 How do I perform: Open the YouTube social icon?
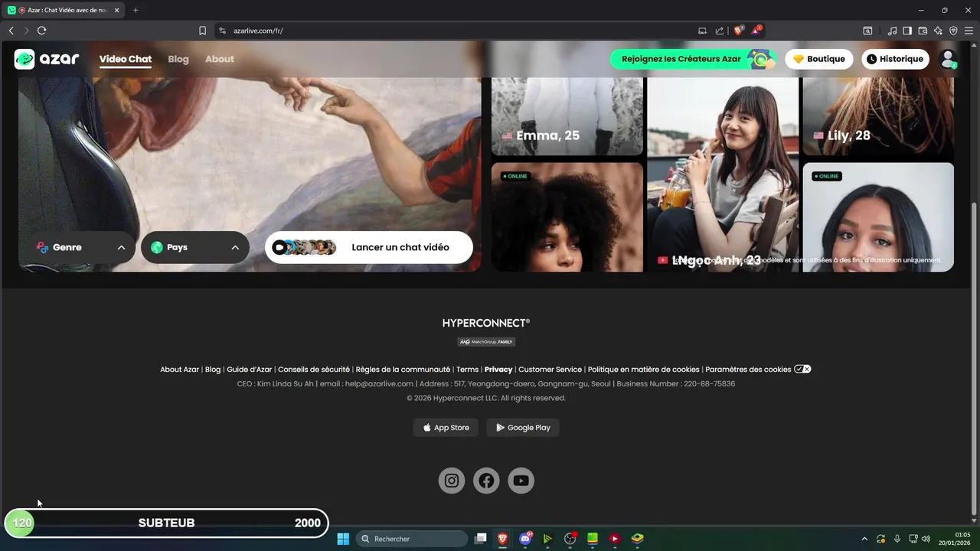(x=521, y=481)
